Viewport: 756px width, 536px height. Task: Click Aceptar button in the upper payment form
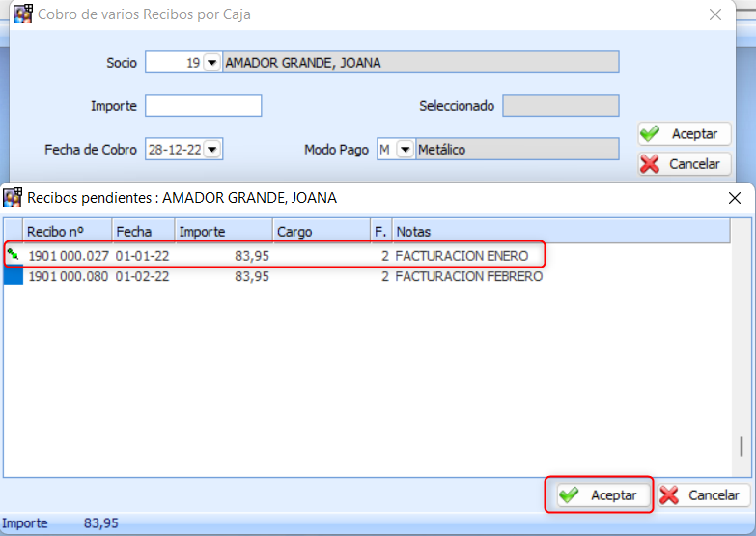tap(685, 134)
